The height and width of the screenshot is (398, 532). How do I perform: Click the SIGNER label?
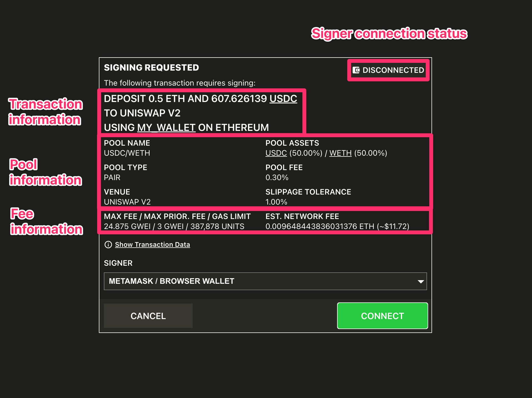pyautogui.click(x=118, y=263)
